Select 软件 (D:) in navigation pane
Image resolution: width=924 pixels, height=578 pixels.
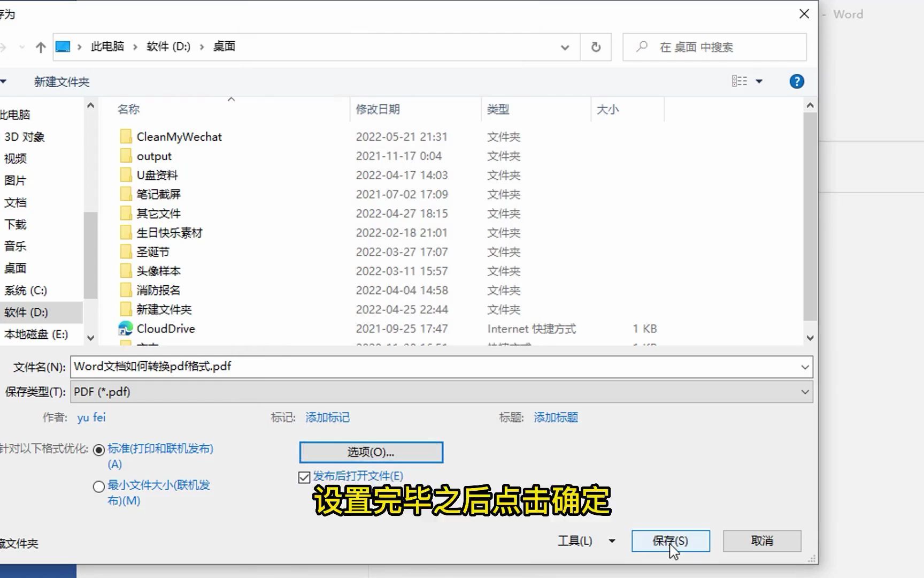(26, 312)
